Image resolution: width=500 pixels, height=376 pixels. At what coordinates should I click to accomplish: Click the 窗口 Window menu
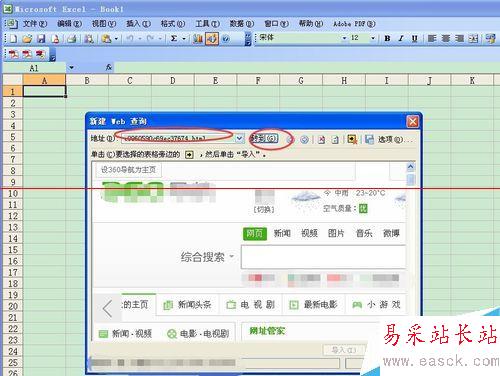tap(276, 24)
